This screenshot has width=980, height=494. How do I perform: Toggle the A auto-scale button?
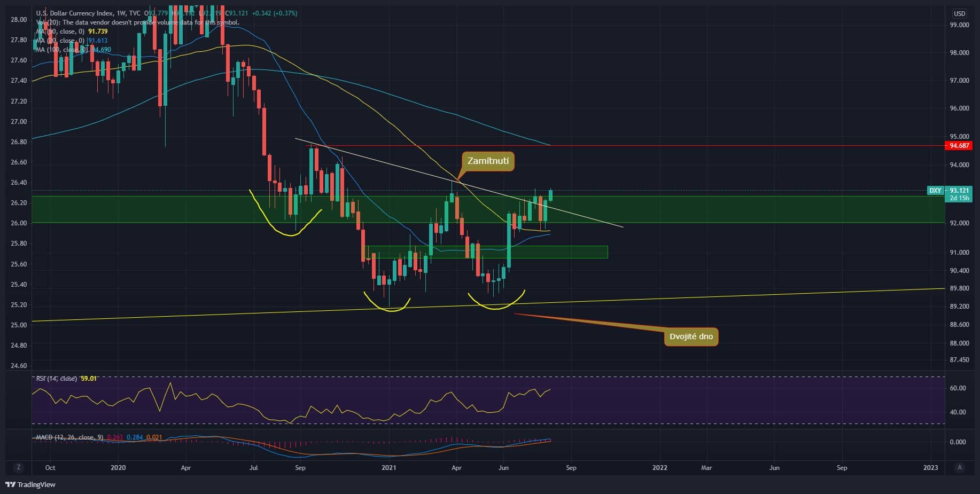coord(960,467)
